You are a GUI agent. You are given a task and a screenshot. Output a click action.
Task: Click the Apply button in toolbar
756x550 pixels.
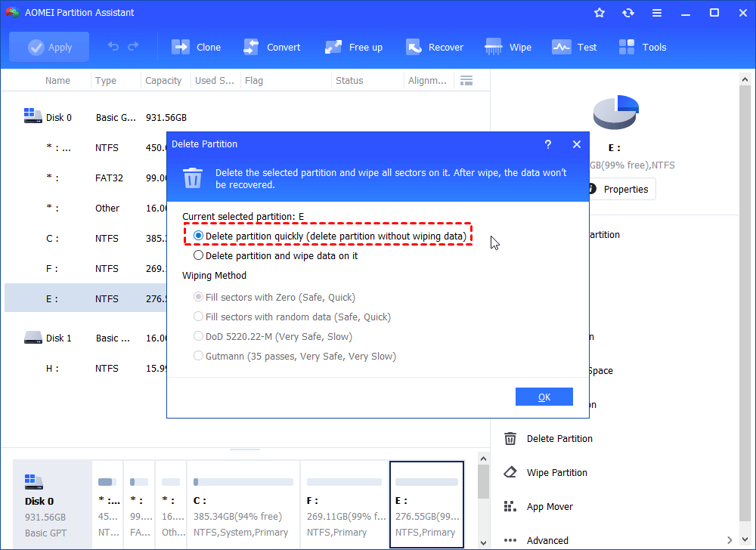(49, 47)
